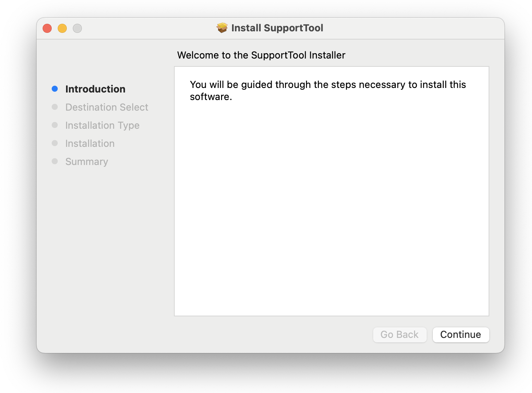Click the blue bullet beside Introduction
Viewport: 532px width, 393px height.
click(x=55, y=89)
